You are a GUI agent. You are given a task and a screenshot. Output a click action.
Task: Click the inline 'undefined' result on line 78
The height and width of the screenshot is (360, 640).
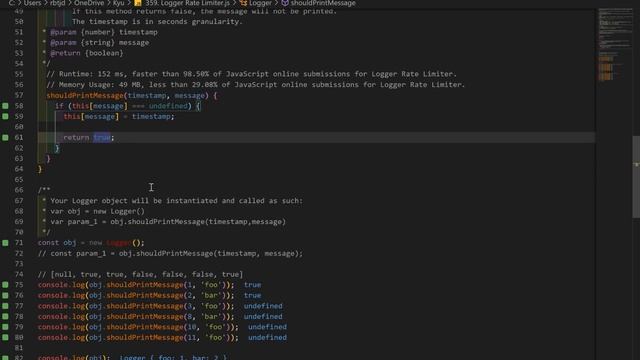click(x=263, y=317)
